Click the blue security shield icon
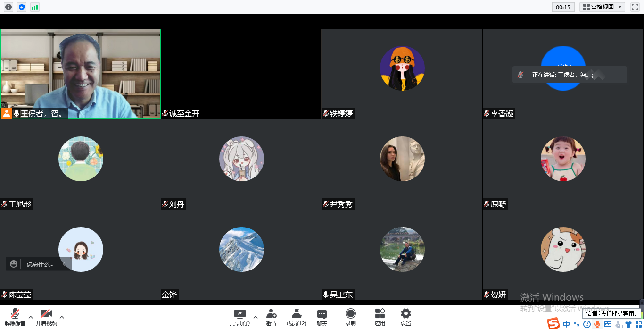The width and height of the screenshot is (644, 329). pos(22,7)
